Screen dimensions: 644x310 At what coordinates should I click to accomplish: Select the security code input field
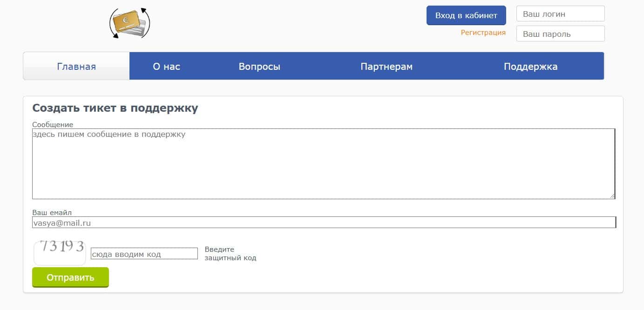[144, 254]
